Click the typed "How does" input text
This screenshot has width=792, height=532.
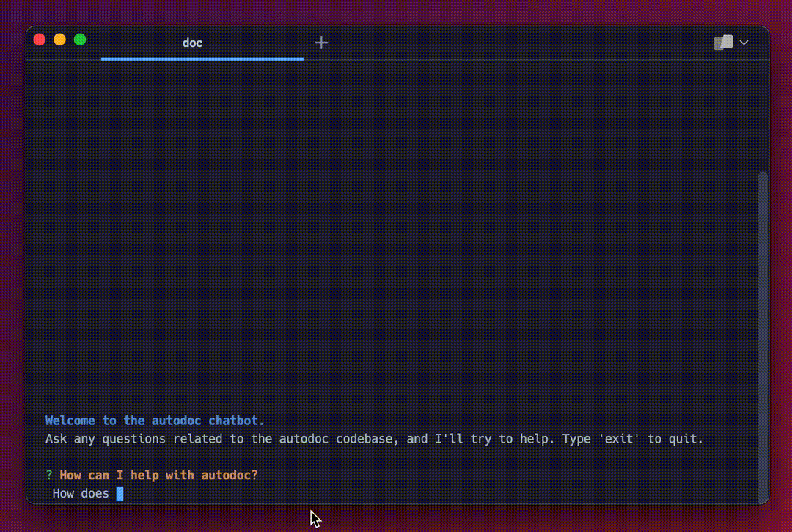(81, 494)
